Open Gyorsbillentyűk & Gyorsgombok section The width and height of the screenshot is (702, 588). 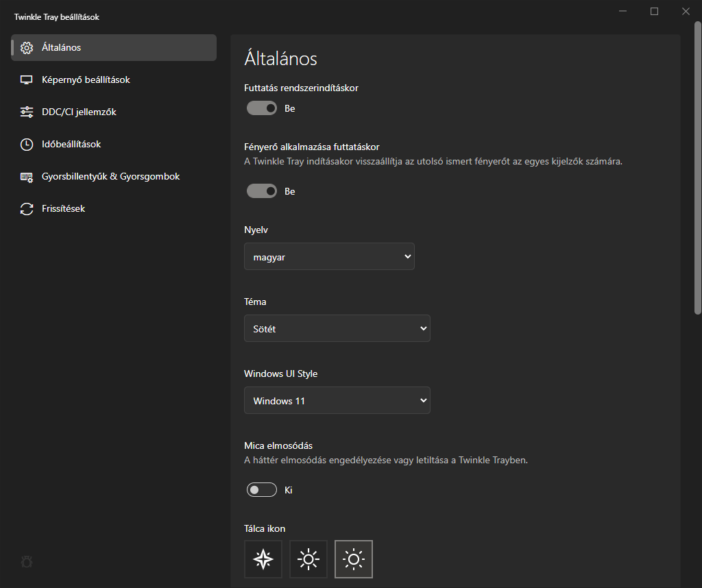(114, 176)
